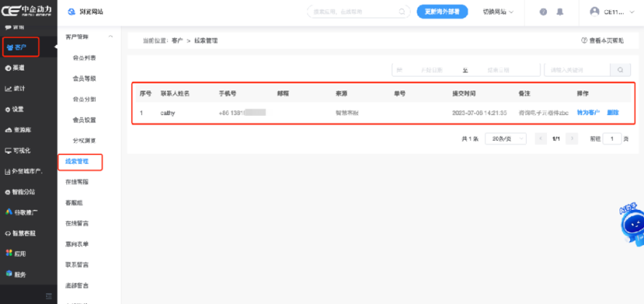The image size is (644, 304).
Task: Select 会员设置 in the submenu
Action: click(x=84, y=120)
